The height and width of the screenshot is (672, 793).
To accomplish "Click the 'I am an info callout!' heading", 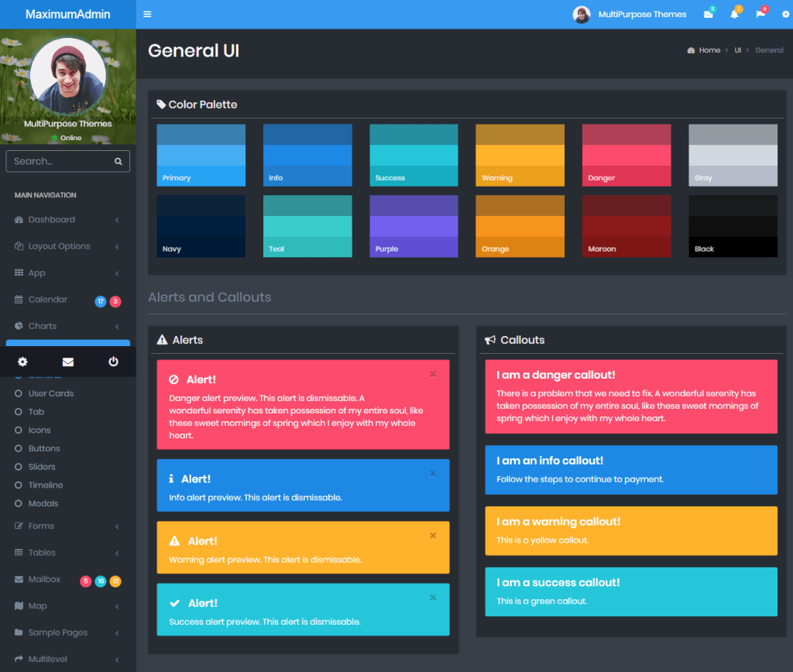I will [550, 461].
